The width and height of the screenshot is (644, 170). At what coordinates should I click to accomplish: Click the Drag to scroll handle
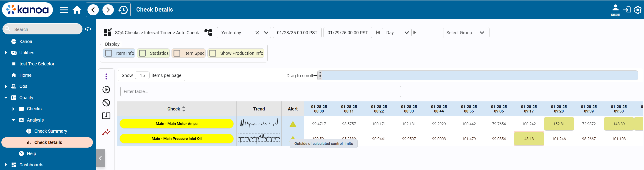tap(319, 76)
